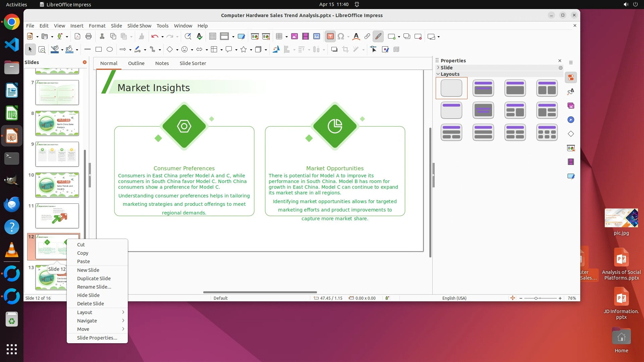Toggle the Display Grid button

[212, 37]
